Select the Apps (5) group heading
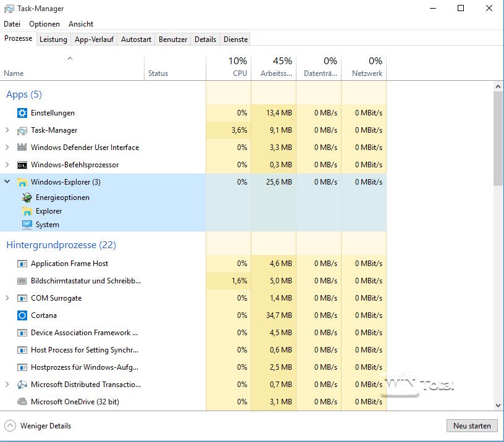Screen dimensions: 504x442 tap(24, 94)
